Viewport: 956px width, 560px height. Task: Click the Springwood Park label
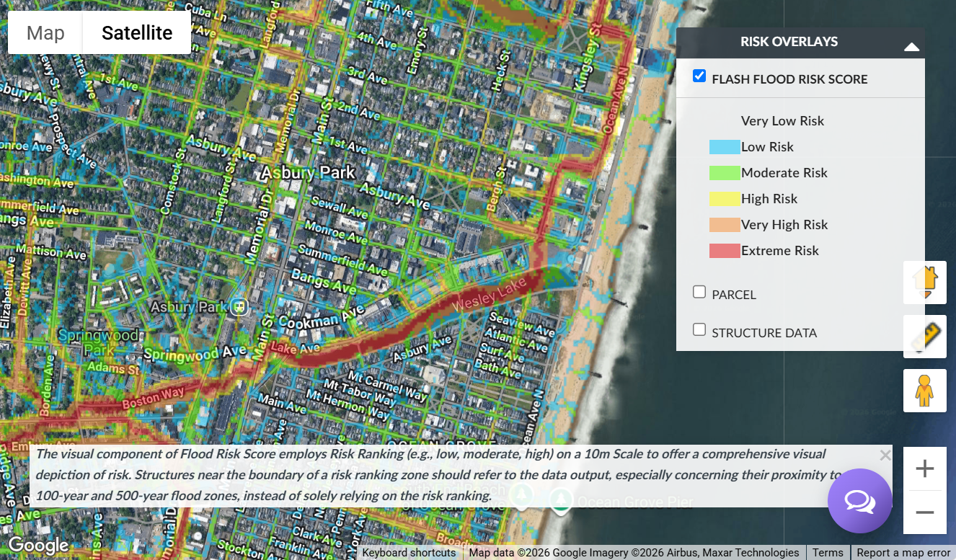coord(98,343)
